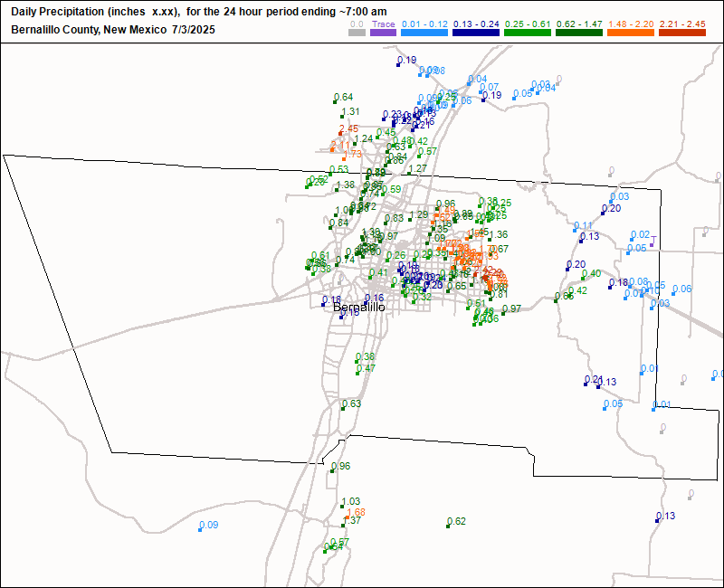Click the 1.36 station reading
The width and height of the screenshot is (724, 588).
pyautogui.click(x=499, y=235)
